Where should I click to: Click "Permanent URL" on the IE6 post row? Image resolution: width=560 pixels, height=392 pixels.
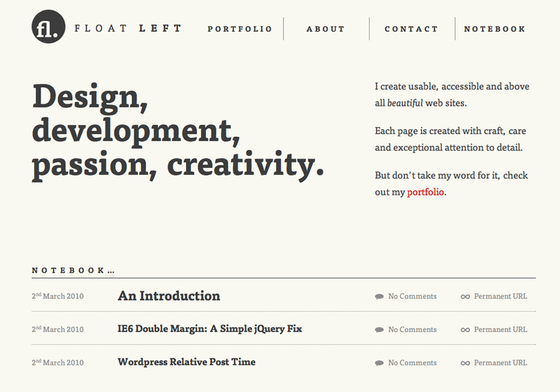click(x=499, y=329)
